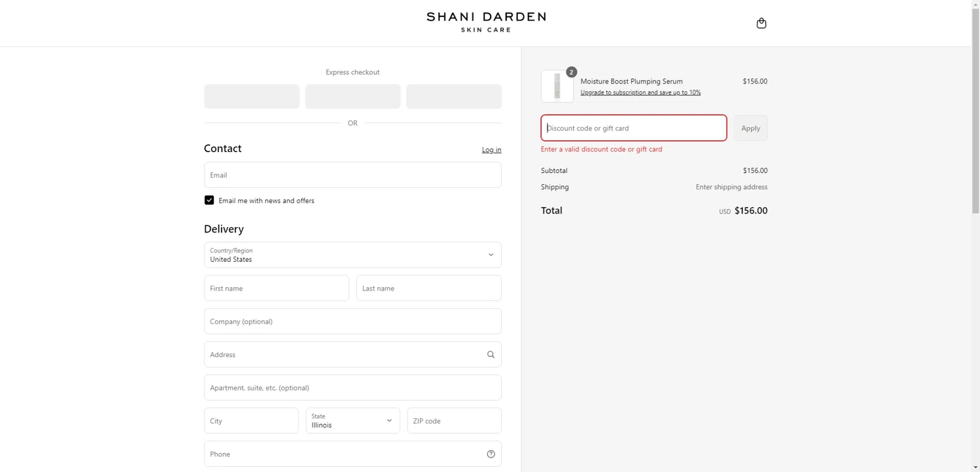Click the page vertical scrollbar
This screenshot has height=472, width=980.
[975, 111]
